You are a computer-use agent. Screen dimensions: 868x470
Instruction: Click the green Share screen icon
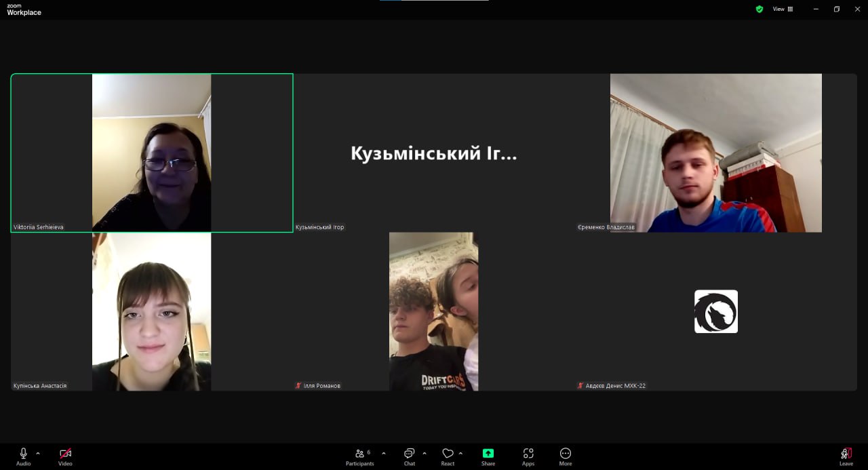pos(488,454)
